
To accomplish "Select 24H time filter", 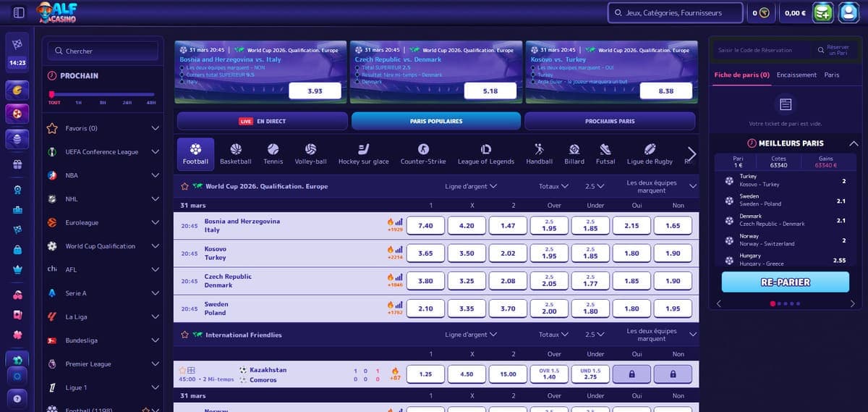I will point(127,103).
